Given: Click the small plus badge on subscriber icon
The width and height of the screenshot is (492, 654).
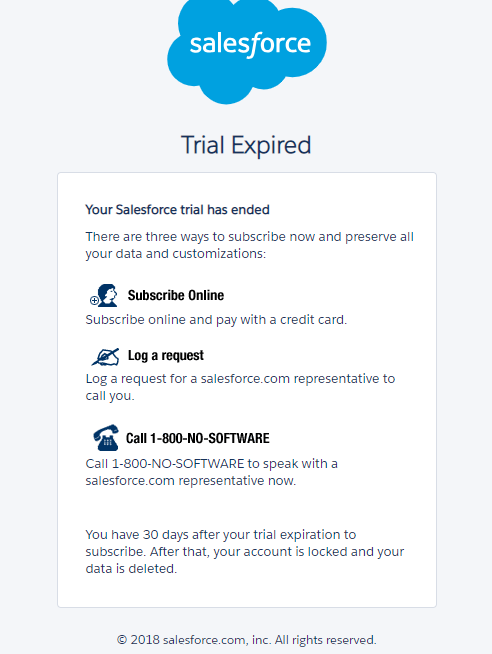Looking at the screenshot, I should coord(94,300).
